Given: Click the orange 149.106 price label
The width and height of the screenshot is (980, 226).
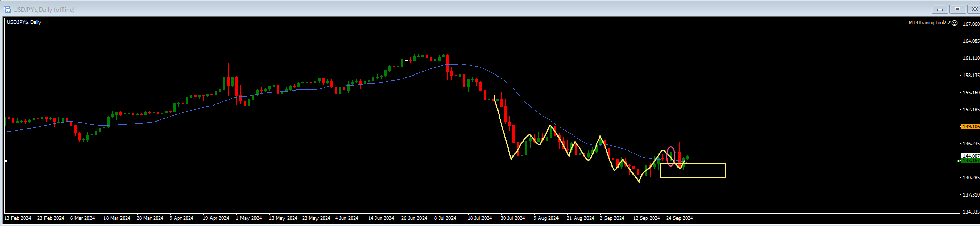Looking at the screenshot, I should point(970,127).
